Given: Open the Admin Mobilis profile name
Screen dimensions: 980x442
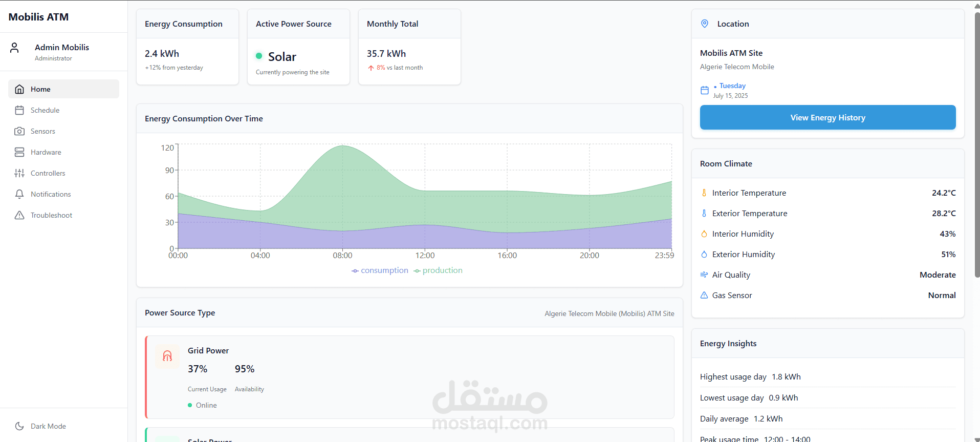Looking at the screenshot, I should click(x=62, y=47).
